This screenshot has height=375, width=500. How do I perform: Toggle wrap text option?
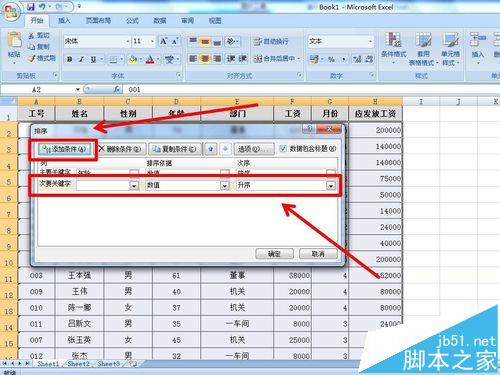271,41
